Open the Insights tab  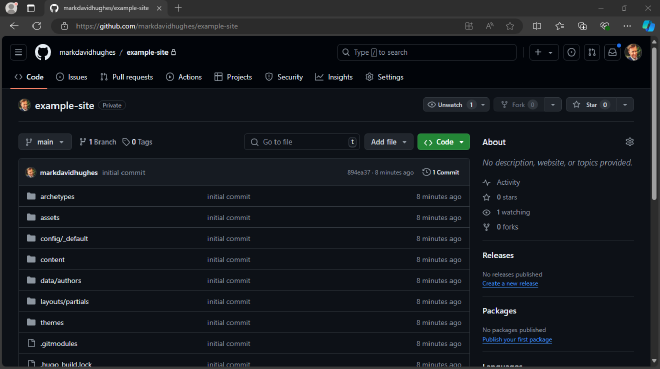click(334, 77)
